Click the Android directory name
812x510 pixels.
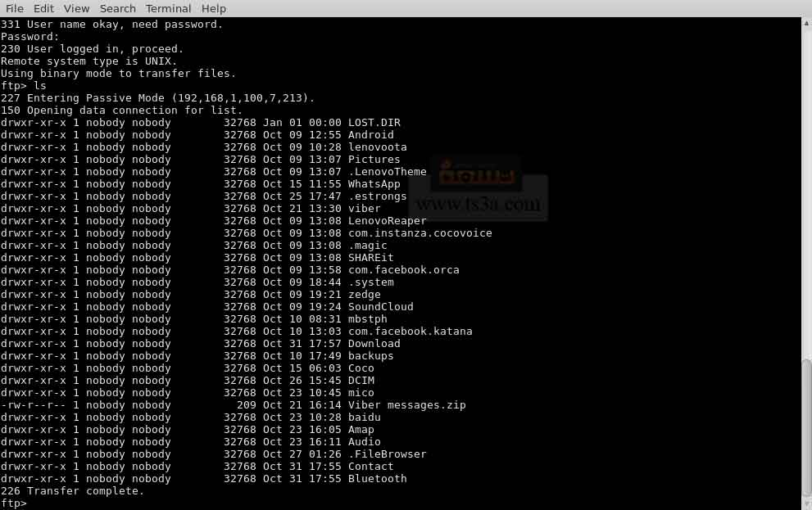[371, 135]
